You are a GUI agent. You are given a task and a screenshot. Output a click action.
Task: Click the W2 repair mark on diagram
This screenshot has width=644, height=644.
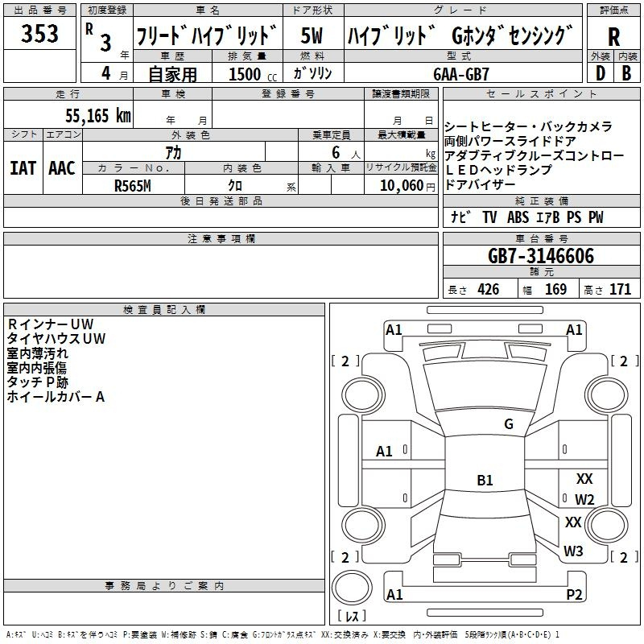[584, 499]
